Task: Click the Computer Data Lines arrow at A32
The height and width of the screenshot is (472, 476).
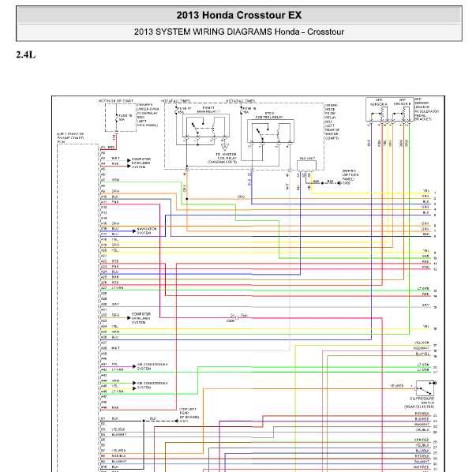Action: 129,318
